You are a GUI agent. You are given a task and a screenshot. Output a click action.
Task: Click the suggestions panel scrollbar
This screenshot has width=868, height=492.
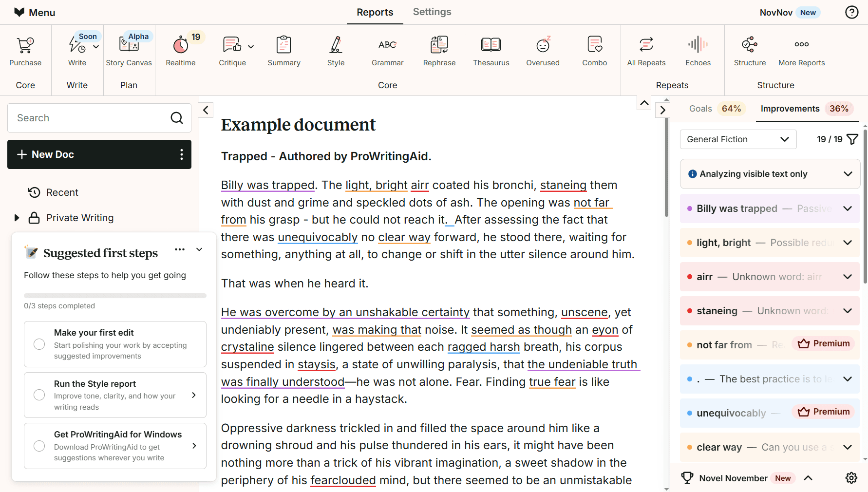[865, 206]
